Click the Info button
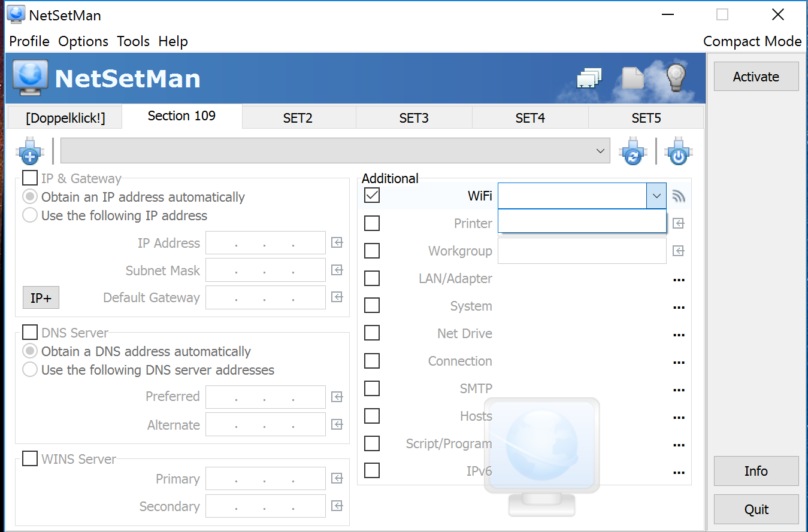This screenshot has width=808, height=532. [756, 471]
